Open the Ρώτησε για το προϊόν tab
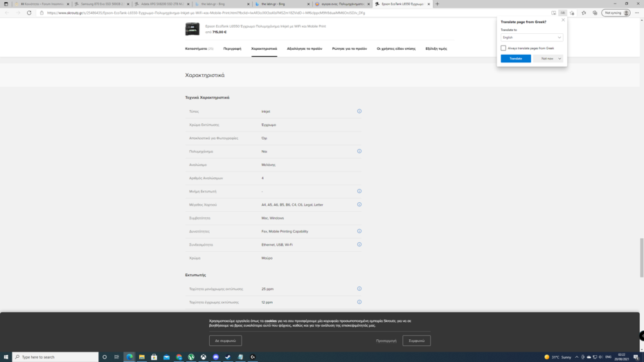The height and width of the screenshot is (362, 644). (350, 48)
